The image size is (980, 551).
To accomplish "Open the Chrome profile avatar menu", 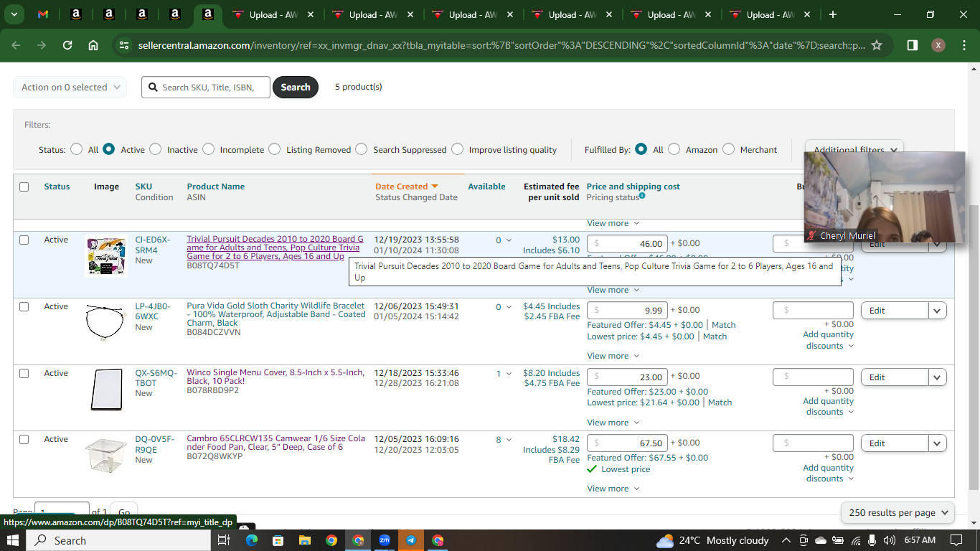I will point(938,45).
